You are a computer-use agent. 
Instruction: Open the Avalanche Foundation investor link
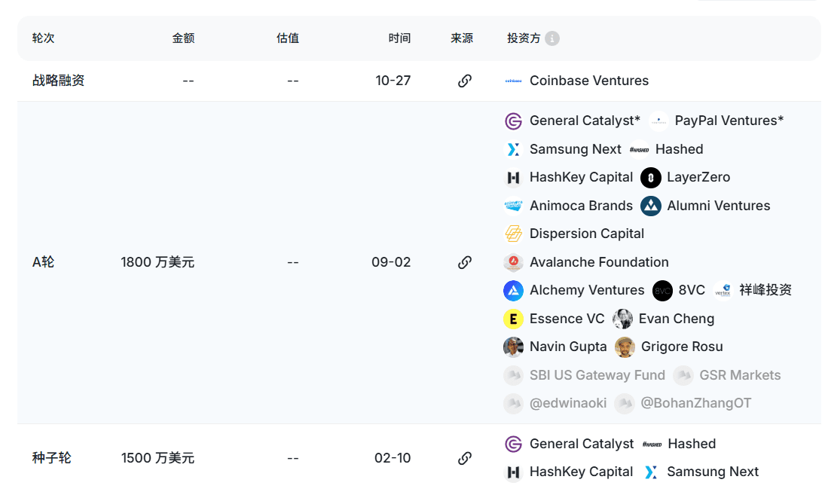[x=599, y=262]
